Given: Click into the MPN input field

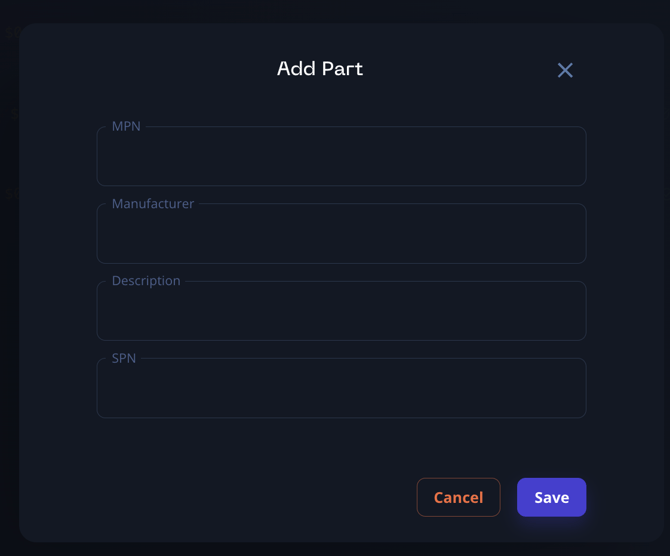Looking at the screenshot, I should point(341,157).
